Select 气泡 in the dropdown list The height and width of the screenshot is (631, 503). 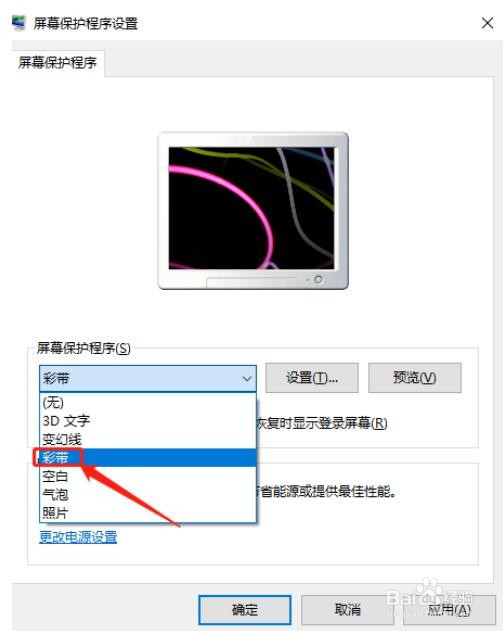[148, 495]
